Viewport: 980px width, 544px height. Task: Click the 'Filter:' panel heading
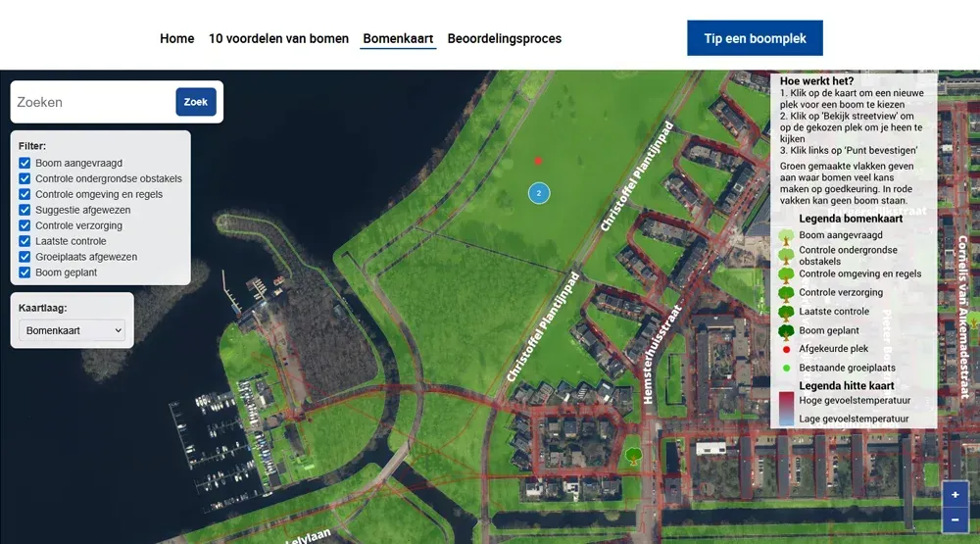click(32, 146)
